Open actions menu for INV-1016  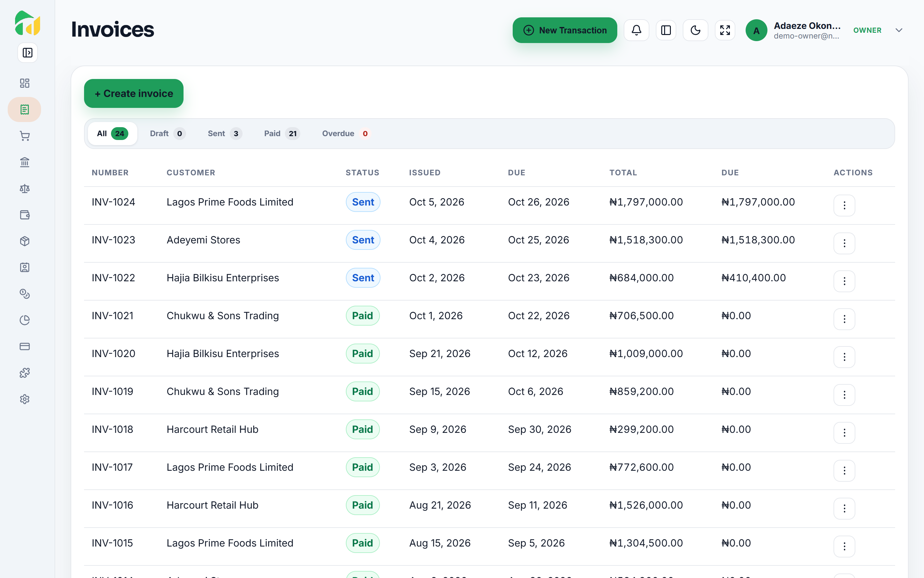coord(844,508)
